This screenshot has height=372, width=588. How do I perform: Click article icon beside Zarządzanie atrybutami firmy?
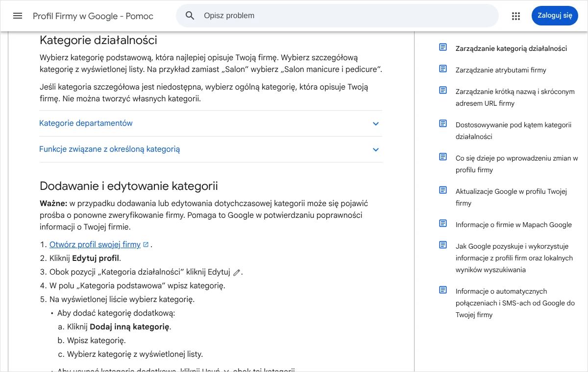point(443,69)
